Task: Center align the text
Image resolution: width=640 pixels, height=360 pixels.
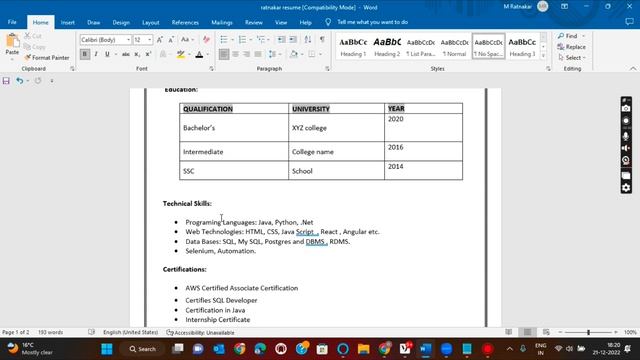Action: [x=236, y=54]
